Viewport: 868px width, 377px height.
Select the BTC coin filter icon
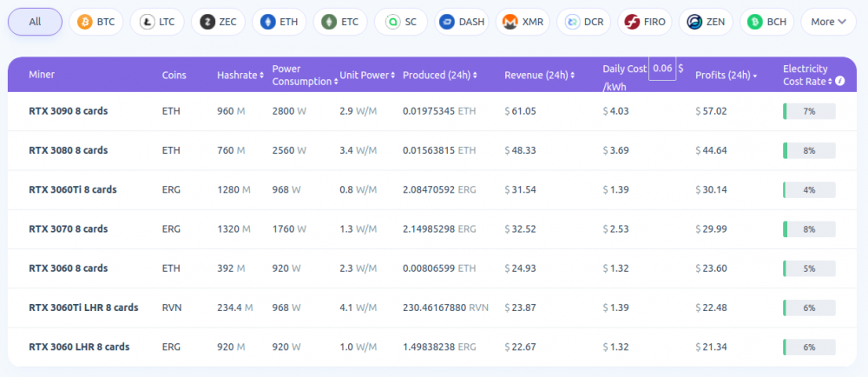pyautogui.click(x=85, y=22)
